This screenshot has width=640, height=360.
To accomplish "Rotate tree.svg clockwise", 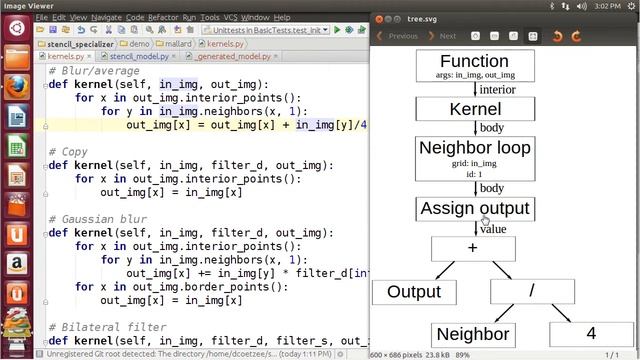I will [576, 36].
